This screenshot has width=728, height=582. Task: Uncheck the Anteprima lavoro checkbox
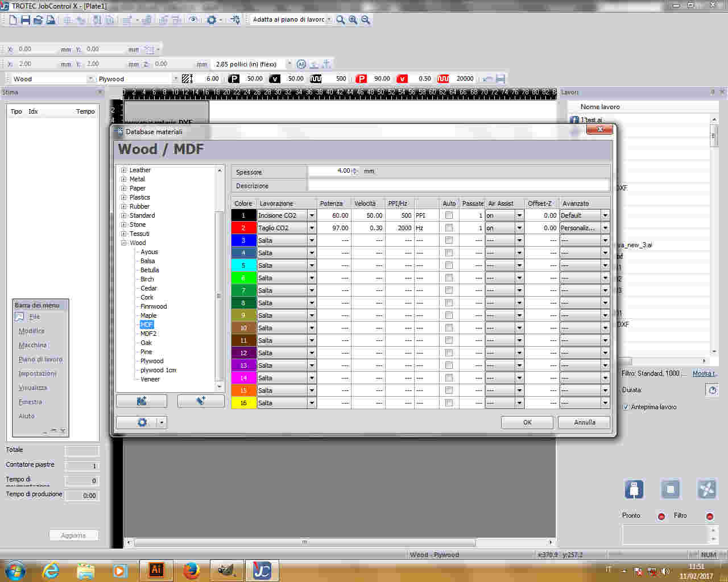(626, 407)
